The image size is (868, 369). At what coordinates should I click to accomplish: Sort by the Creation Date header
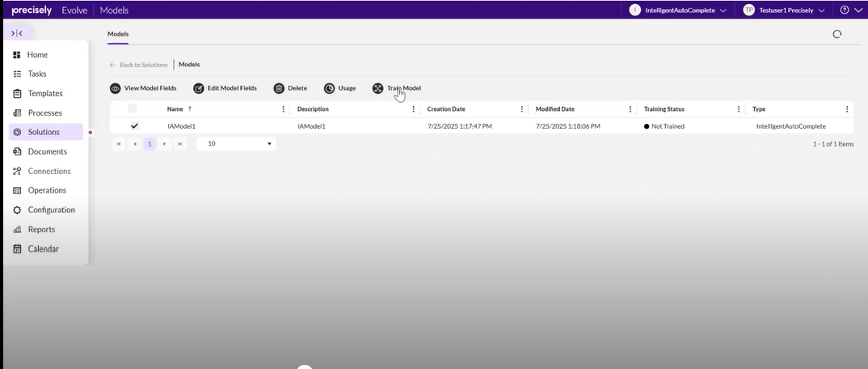click(x=446, y=109)
